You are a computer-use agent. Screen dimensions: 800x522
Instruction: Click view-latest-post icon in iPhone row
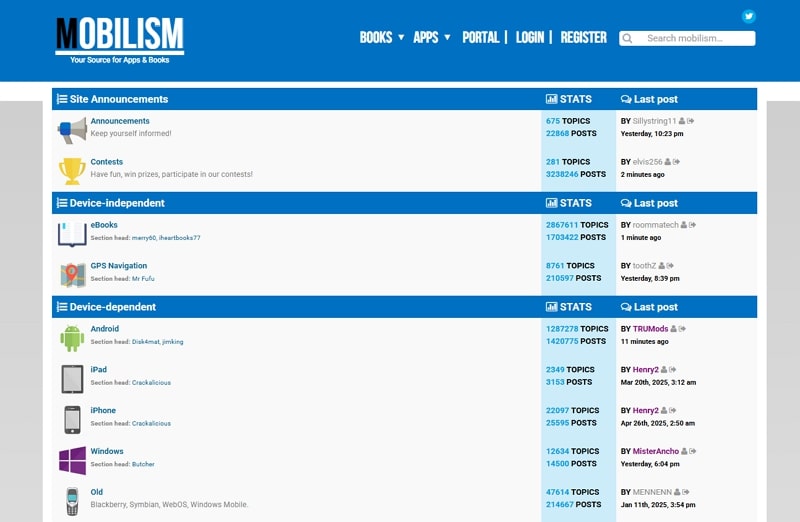[x=672, y=411]
